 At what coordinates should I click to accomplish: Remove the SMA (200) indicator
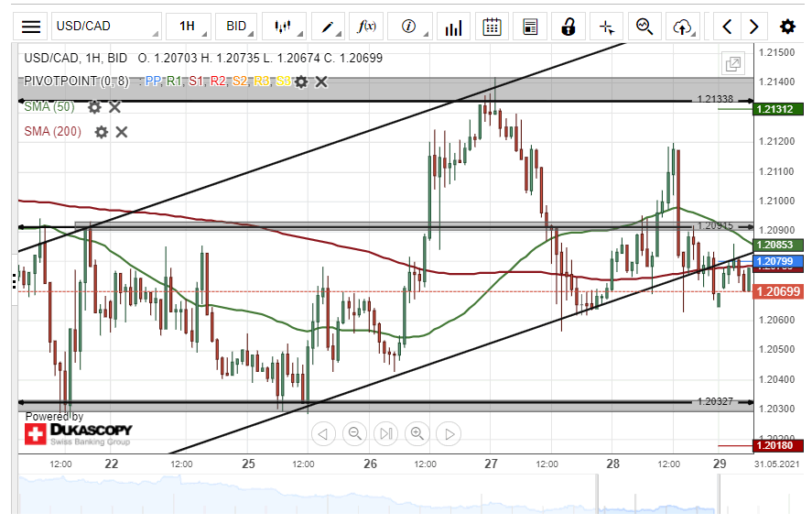pos(121,132)
